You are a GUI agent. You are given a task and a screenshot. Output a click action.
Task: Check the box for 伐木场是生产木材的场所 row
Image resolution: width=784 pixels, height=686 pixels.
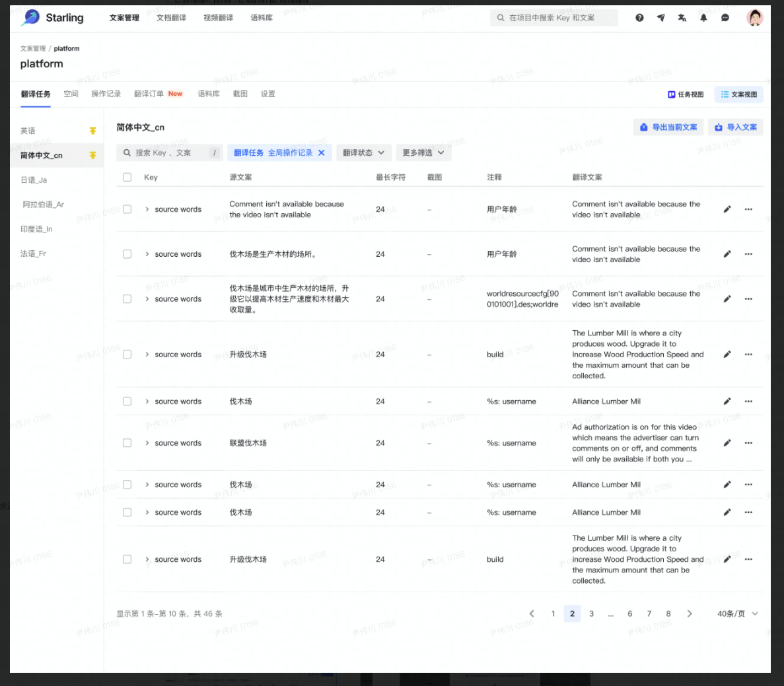click(127, 254)
